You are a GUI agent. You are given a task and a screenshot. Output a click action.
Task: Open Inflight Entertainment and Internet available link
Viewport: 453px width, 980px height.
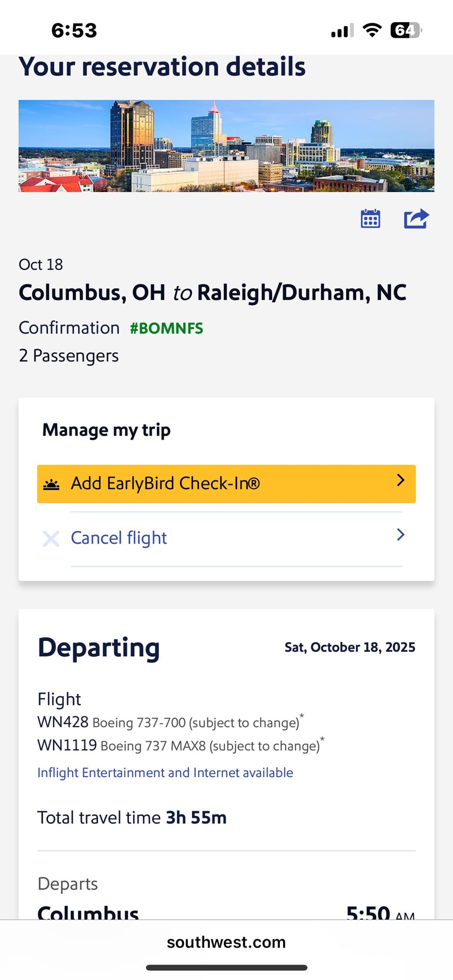point(165,772)
